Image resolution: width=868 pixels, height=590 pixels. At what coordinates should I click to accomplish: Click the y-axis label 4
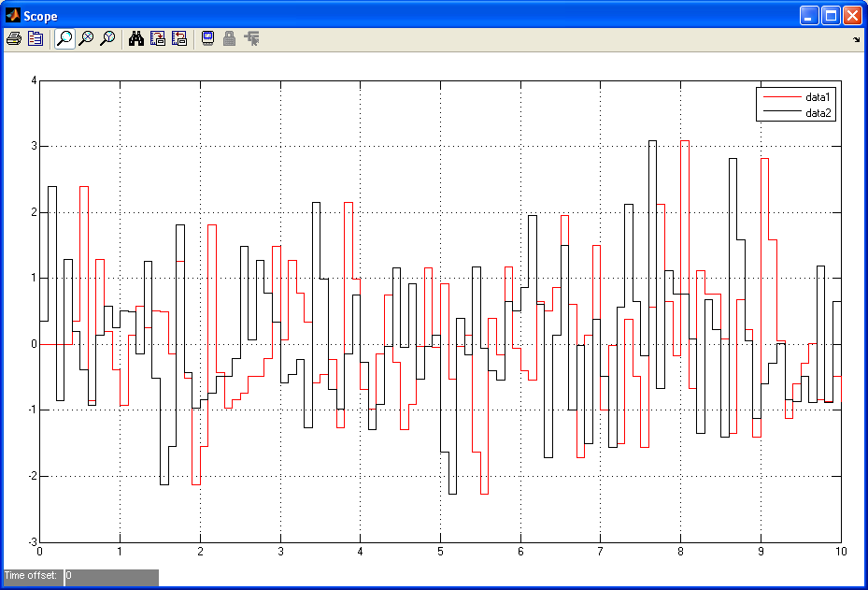(35, 81)
